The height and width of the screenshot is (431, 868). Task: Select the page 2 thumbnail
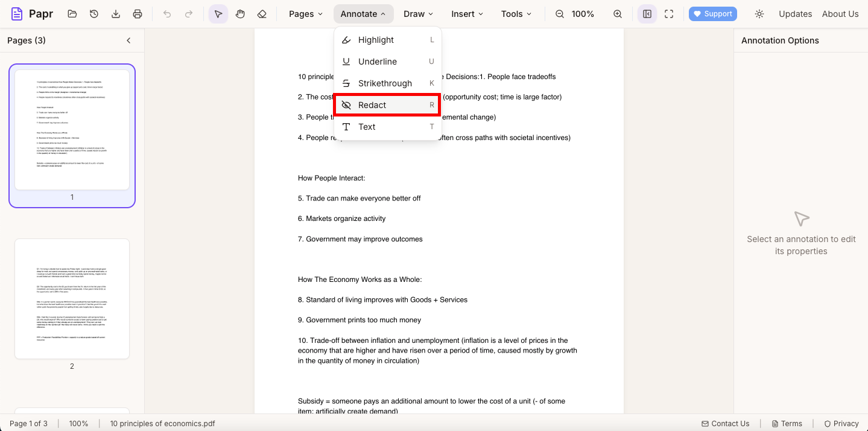[72, 298]
